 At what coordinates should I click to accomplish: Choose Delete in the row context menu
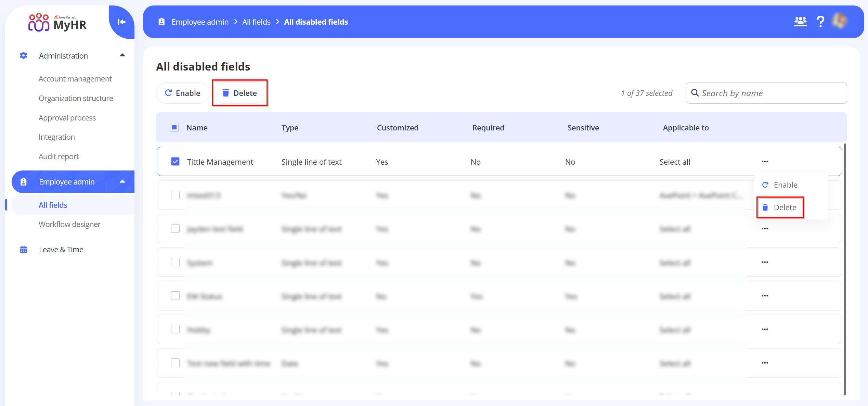click(x=780, y=207)
